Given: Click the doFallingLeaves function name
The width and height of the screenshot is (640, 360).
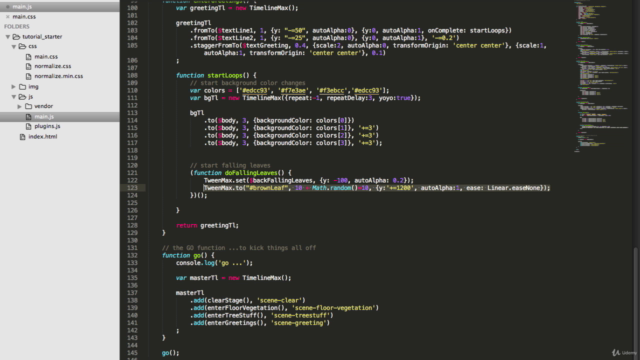Looking at the screenshot, I should click(x=251, y=173).
